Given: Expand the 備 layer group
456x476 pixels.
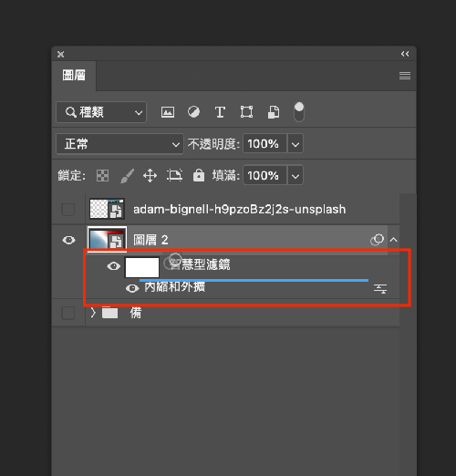Looking at the screenshot, I should pos(93,313).
